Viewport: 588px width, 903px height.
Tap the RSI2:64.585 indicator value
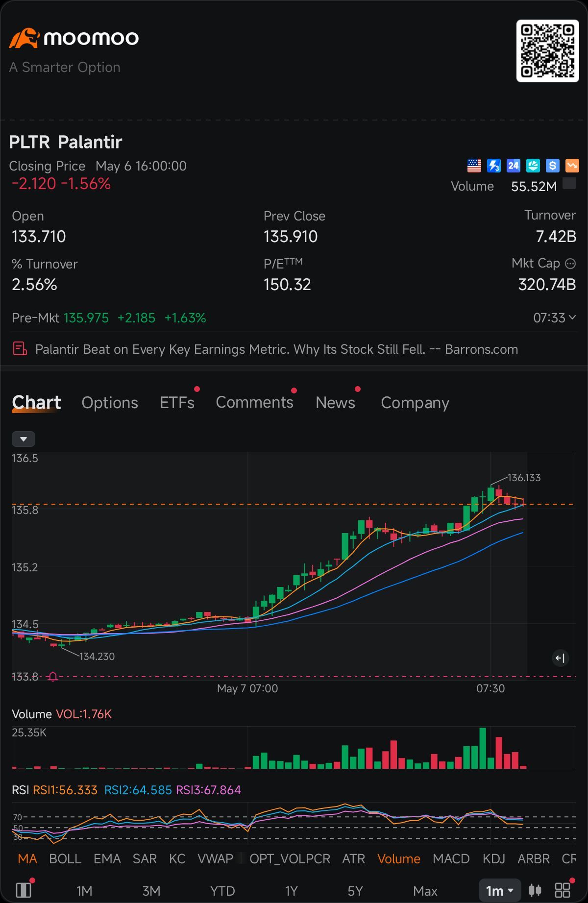(x=138, y=790)
